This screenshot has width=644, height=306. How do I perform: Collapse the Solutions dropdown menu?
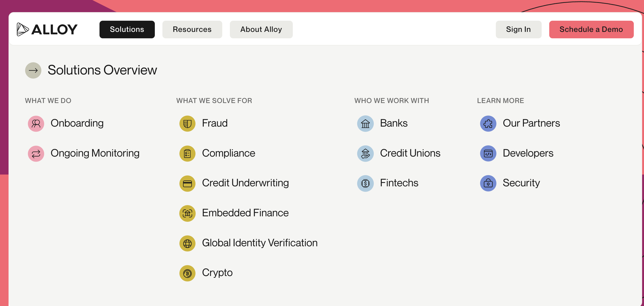point(127,29)
